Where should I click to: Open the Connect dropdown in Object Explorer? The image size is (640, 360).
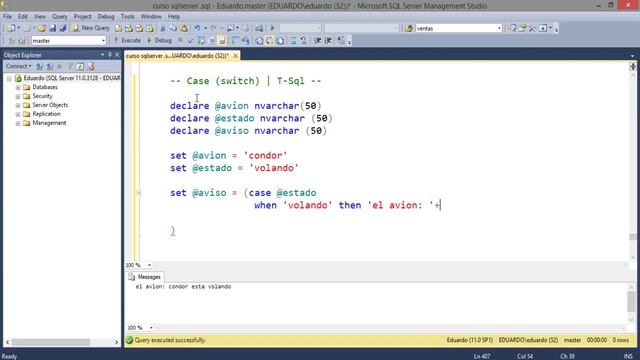tap(18, 66)
